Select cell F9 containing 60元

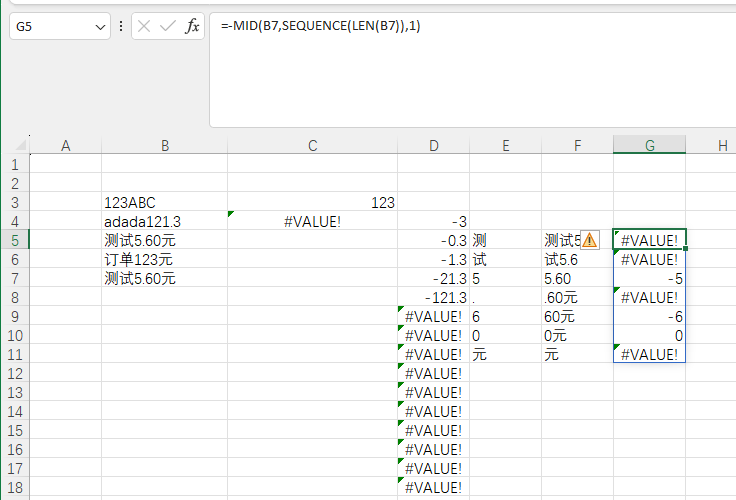pos(577,316)
